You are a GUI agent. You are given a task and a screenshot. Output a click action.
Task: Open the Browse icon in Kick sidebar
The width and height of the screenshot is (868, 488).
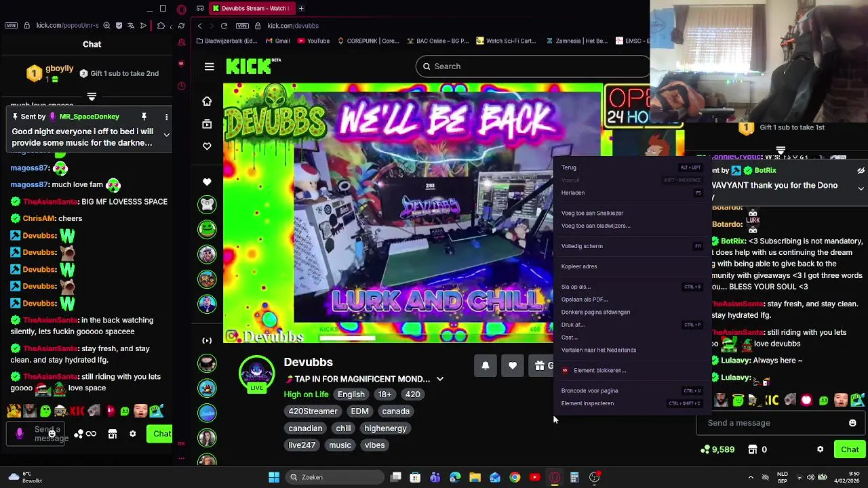tap(207, 124)
